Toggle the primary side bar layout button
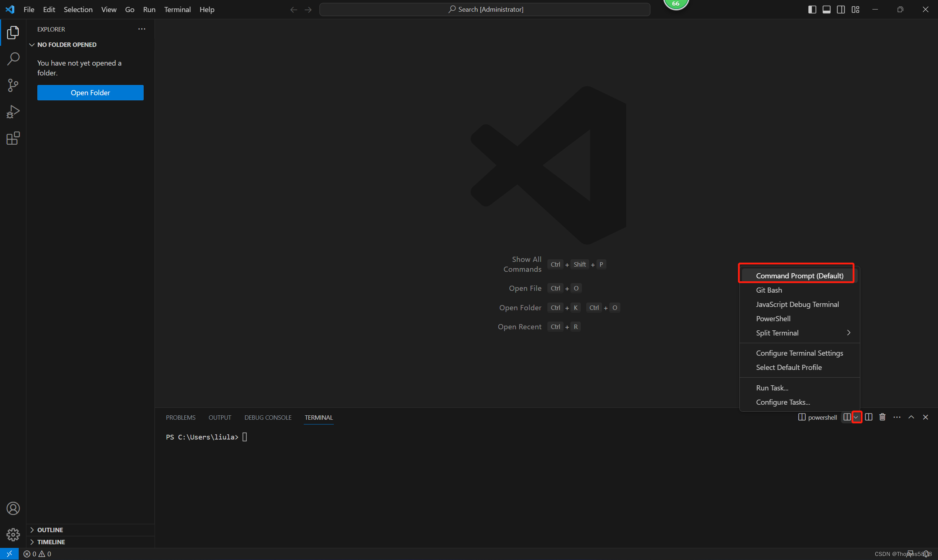This screenshot has height=560, width=938. pyautogui.click(x=812, y=10)
